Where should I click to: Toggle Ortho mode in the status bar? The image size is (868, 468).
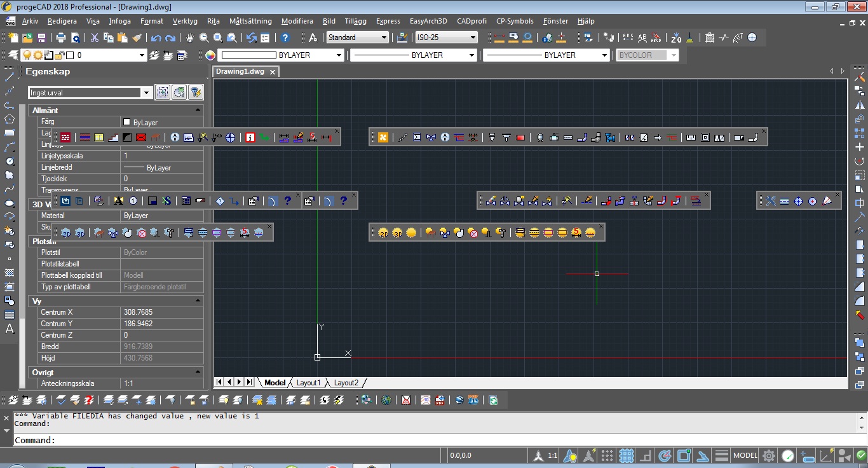(646, 455)
